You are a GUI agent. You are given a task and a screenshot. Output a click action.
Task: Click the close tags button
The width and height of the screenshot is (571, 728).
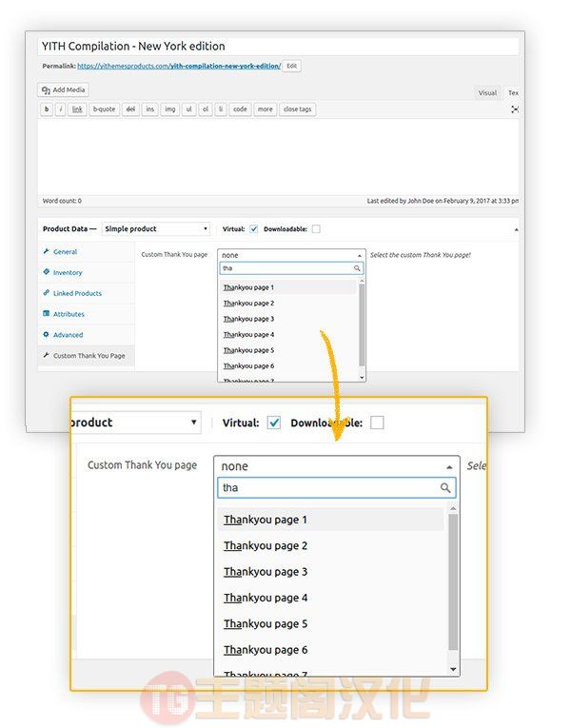pos(298,109)
